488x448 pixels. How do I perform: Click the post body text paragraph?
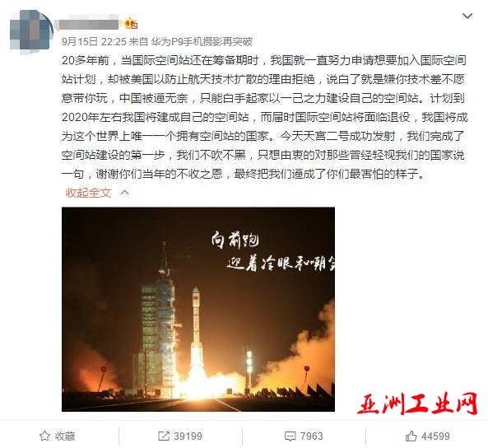264,117
